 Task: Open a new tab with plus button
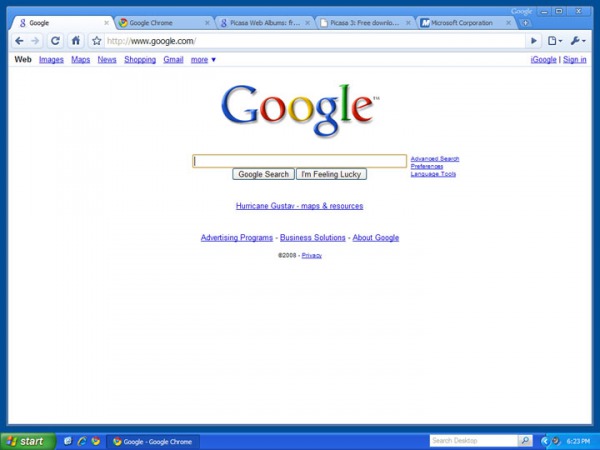(x=526, y=22)
